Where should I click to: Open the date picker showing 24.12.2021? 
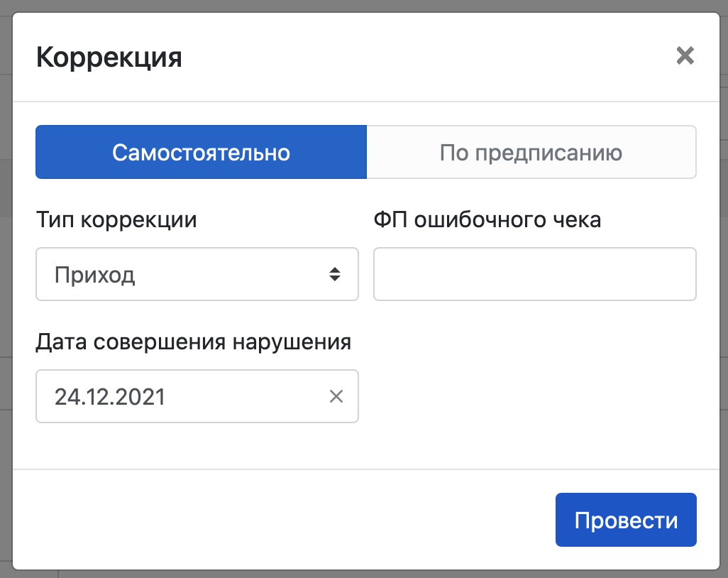click(177, 396)
